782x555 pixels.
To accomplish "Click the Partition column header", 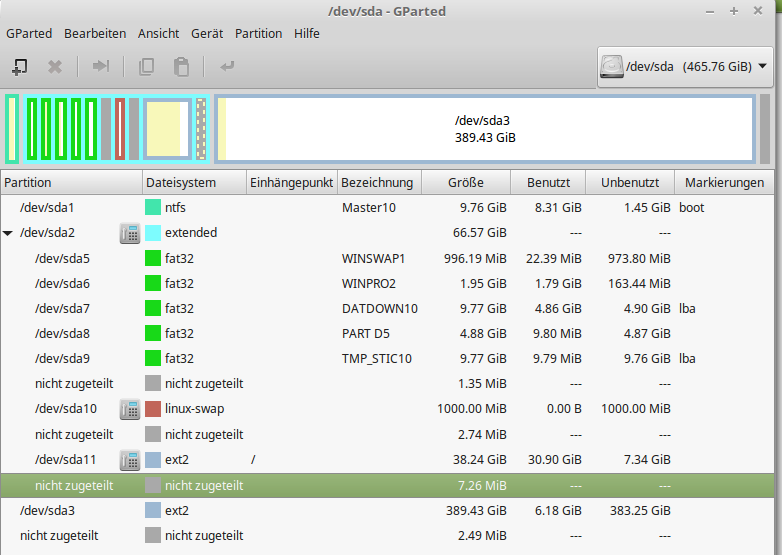I will (x=71, y=183).
